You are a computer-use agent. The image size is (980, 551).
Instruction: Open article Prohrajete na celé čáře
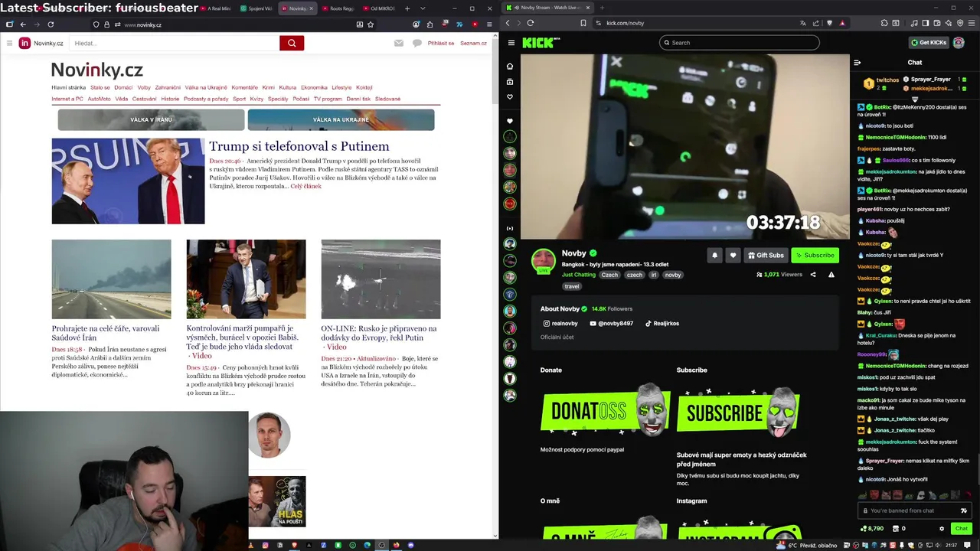pyautogui.click(x=106, y=333)
